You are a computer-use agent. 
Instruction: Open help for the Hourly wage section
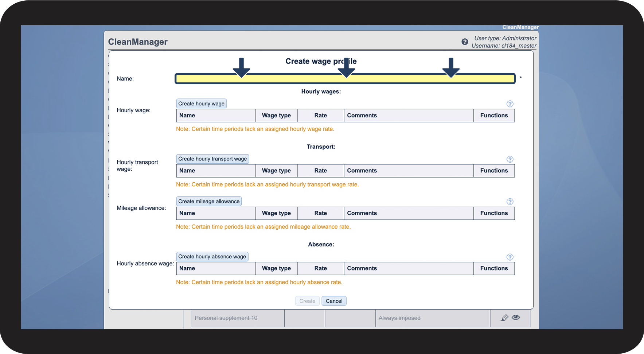(510, 104)
